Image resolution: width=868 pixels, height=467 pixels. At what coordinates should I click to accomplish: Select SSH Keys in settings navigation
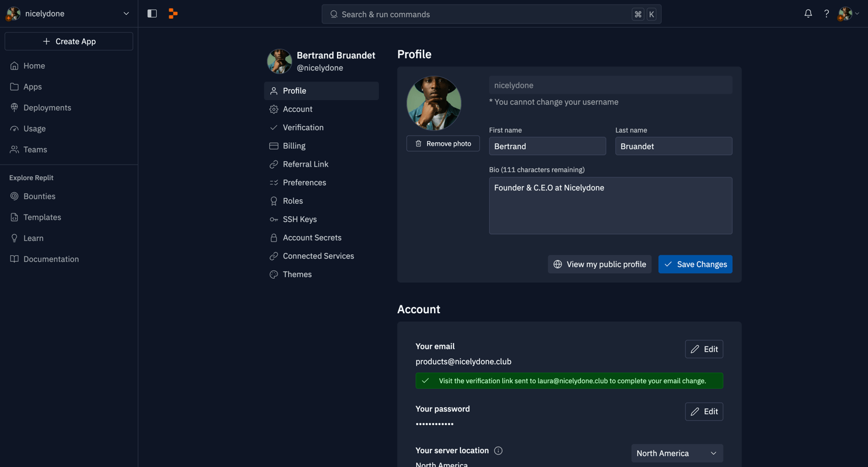321,219
